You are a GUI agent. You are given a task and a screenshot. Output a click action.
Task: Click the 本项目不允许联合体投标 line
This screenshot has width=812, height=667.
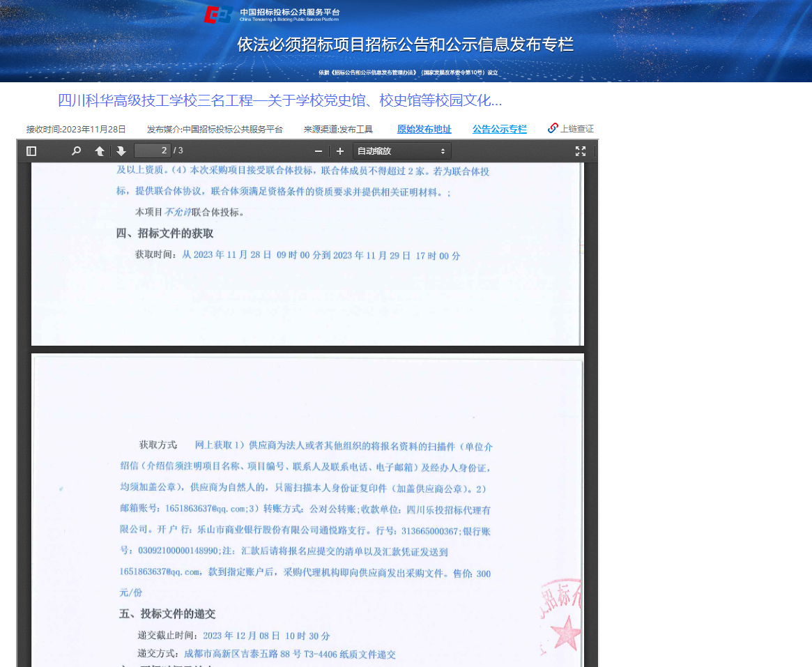[x=190, y=213]
